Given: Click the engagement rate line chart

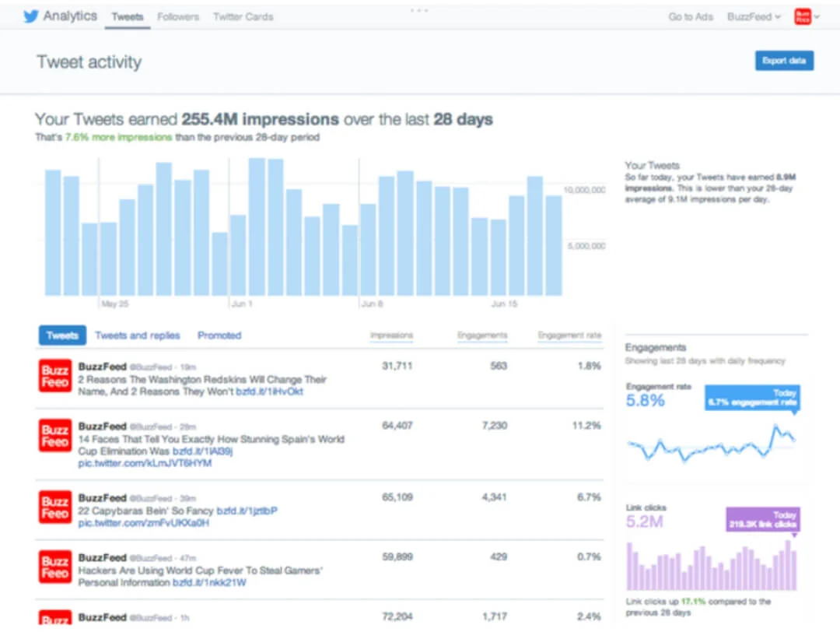Looking at the screenshot, I should tap(712, 444).
